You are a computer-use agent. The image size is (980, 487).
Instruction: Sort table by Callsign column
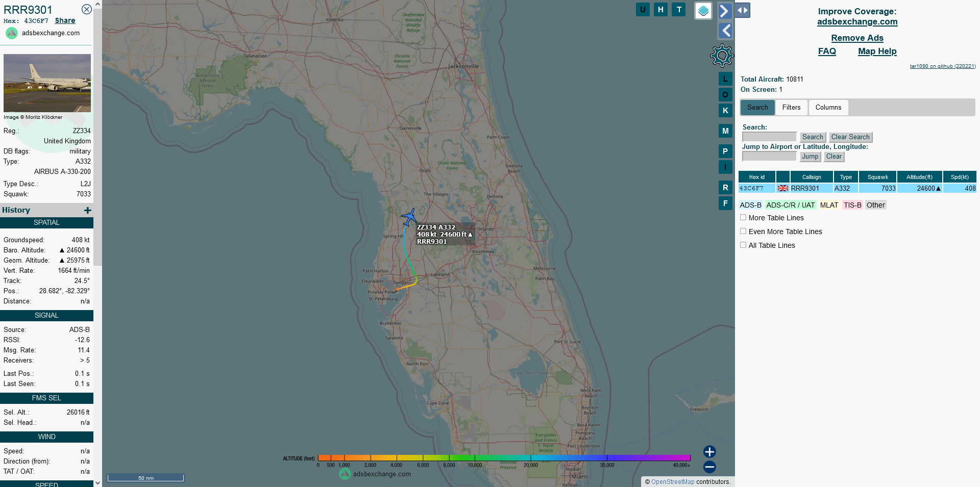(812, 177)
